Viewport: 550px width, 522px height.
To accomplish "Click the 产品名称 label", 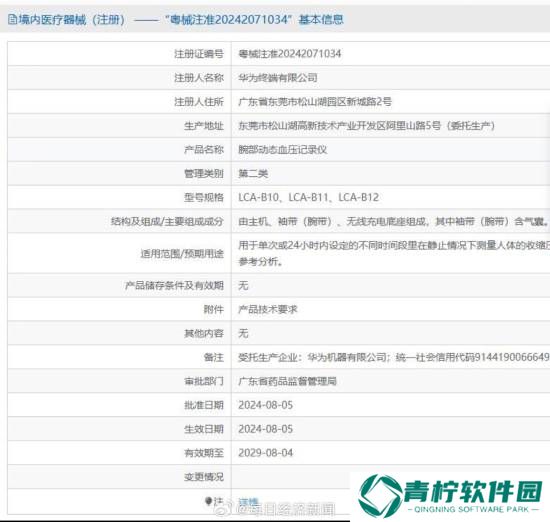I will pos(204,149).
